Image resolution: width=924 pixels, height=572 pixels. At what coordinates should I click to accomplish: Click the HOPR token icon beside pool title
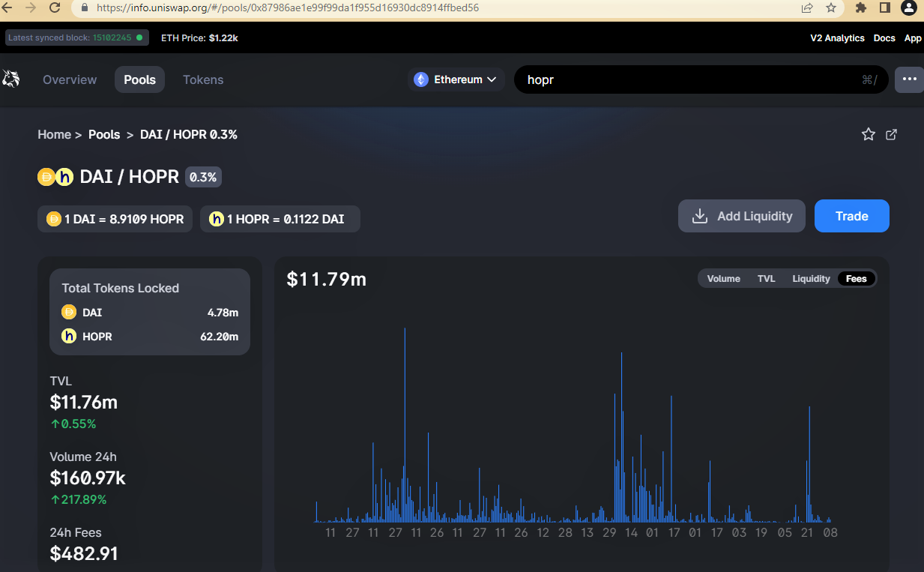(x=64, y=177)
